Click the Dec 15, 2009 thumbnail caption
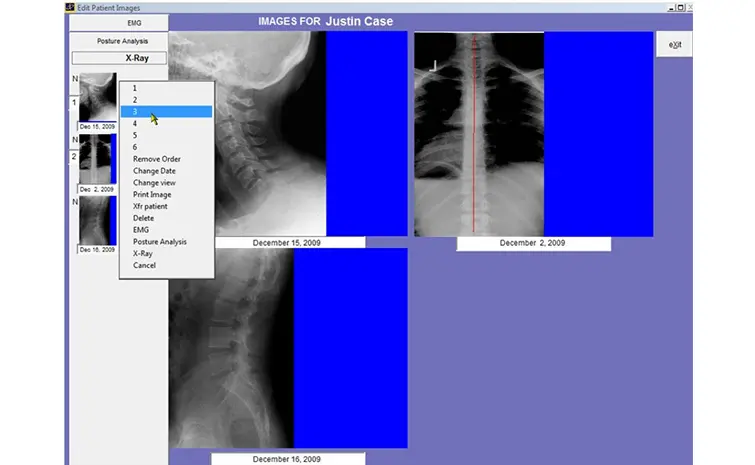 (x=97, y=127)
